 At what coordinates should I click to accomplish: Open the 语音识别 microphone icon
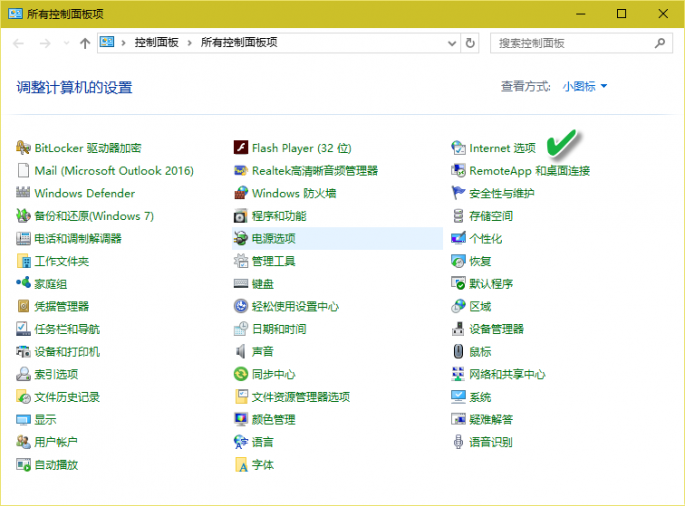click(x=458, y=442)
